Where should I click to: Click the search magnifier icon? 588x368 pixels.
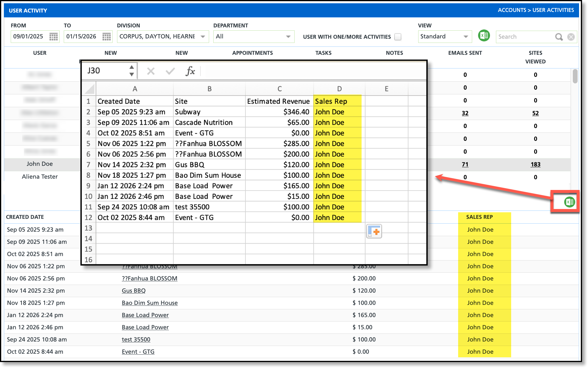(559, 37)
